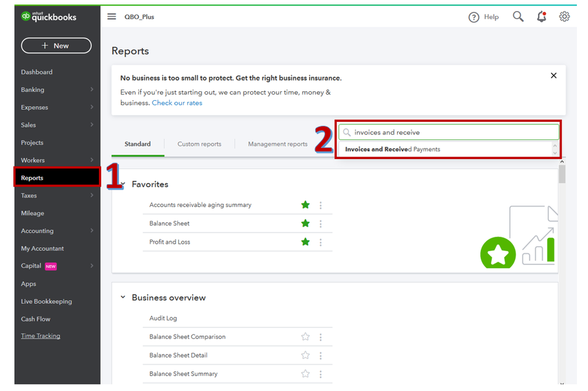This screenshot has height=391, width=588.
Task: Click in the report search field
Action: (x=449, y=132)
